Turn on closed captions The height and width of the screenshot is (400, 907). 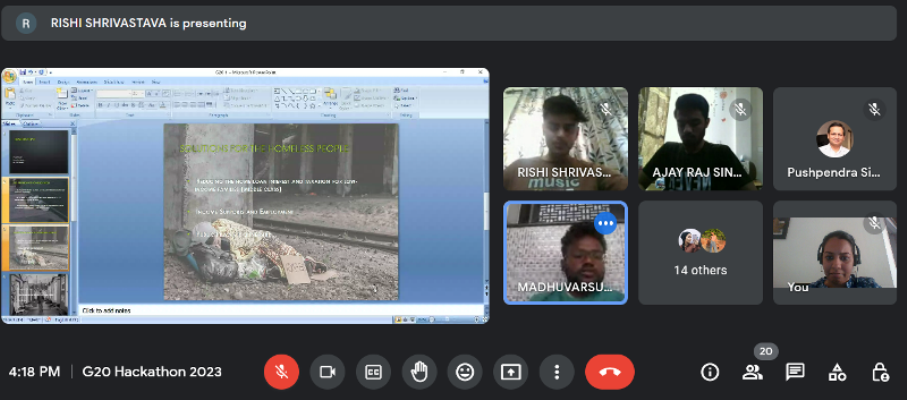click(x=373, y=371)
